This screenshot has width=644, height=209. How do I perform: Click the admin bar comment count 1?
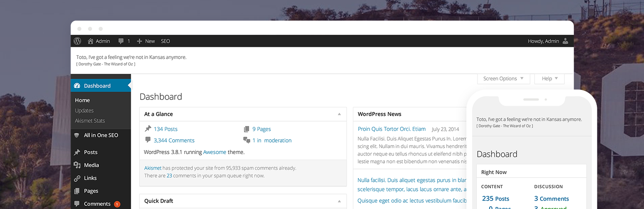[x=129, y=41]
